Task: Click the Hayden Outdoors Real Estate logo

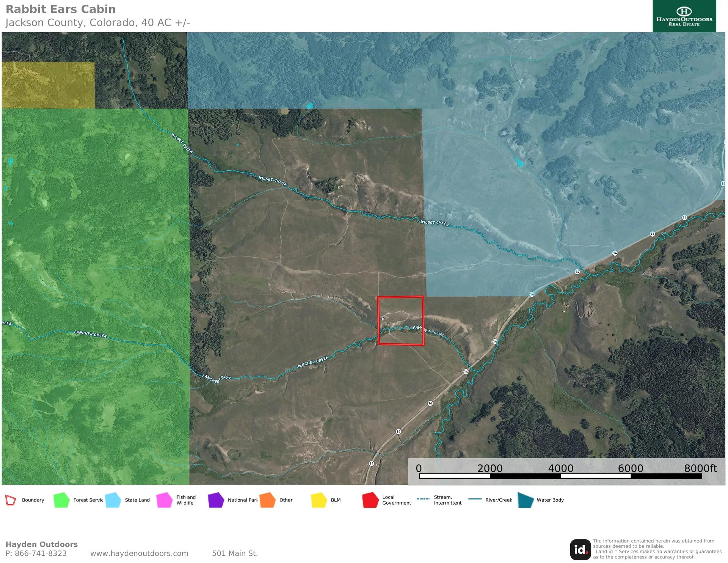Action: coord(684,16)
